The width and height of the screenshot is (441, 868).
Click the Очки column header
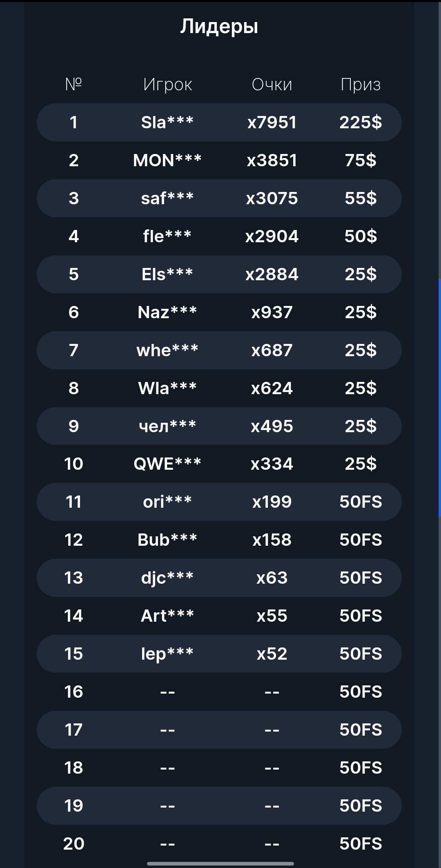click(272, 85)
